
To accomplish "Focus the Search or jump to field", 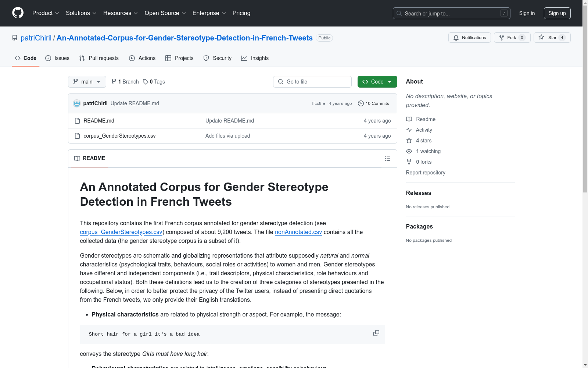I will tap(451, 13).
